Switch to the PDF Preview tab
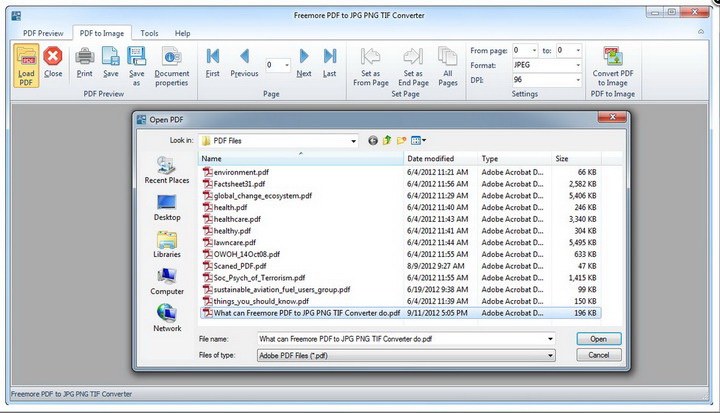The image size is (720, 413). [43, 33]
